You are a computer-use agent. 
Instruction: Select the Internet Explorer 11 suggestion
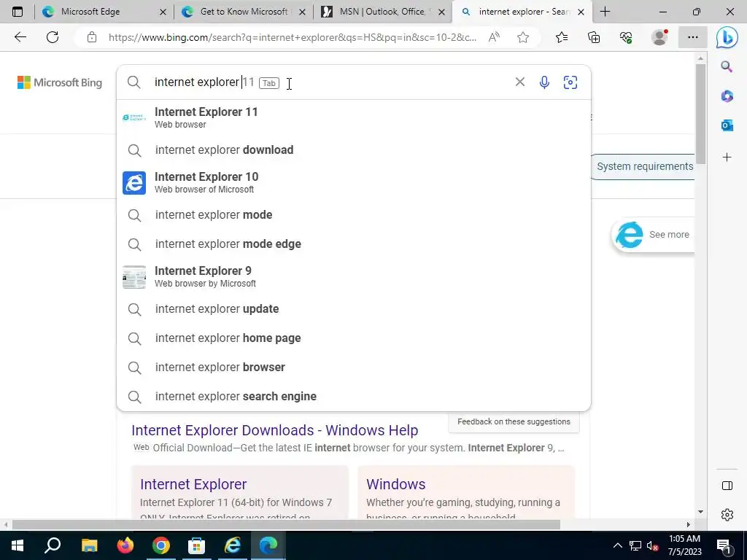354,117
